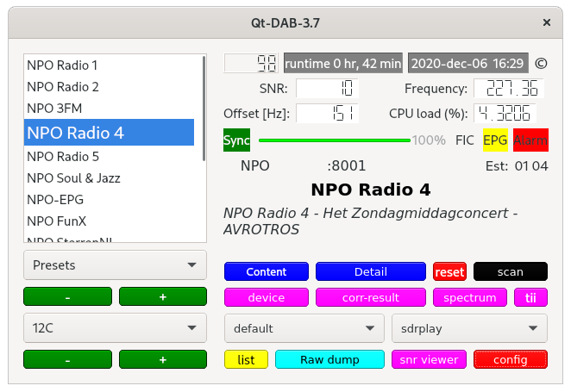Select NPO FunX in service list

[110, 221]
